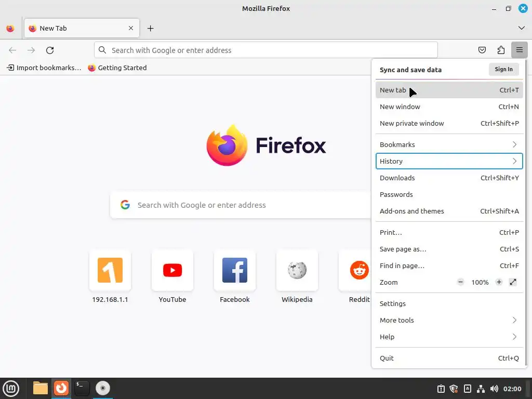
Task: Open the Firefox View pinned tab icon
Action: tap(10, 28)
